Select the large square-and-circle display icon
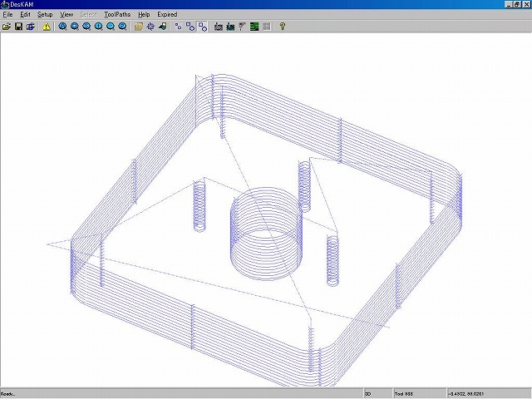 pos(203,27)
